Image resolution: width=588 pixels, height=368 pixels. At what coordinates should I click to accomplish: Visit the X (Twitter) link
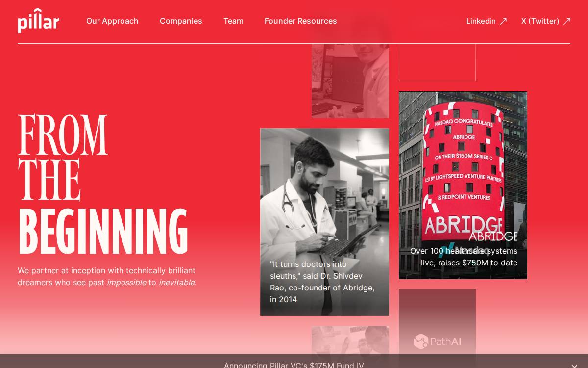(x=540, y=21)
